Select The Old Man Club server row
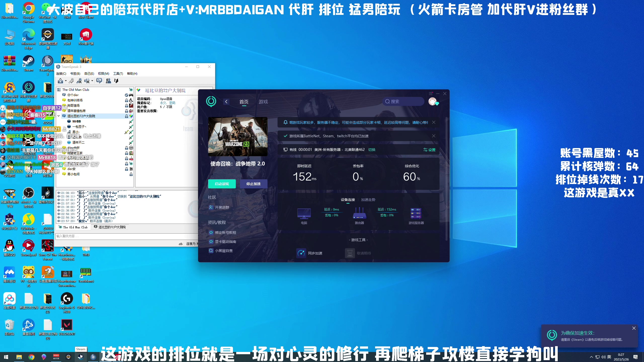This screenshot has height=362, width=644. click(x=95, y=90)
